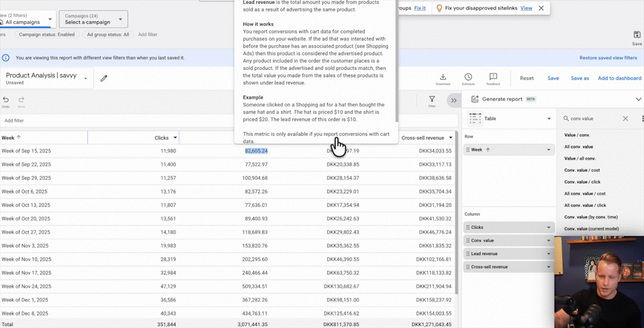Open the Lead revenue column chip dropdown
Viewport: 644px width, 328px height.
click(x=549, y=253)
